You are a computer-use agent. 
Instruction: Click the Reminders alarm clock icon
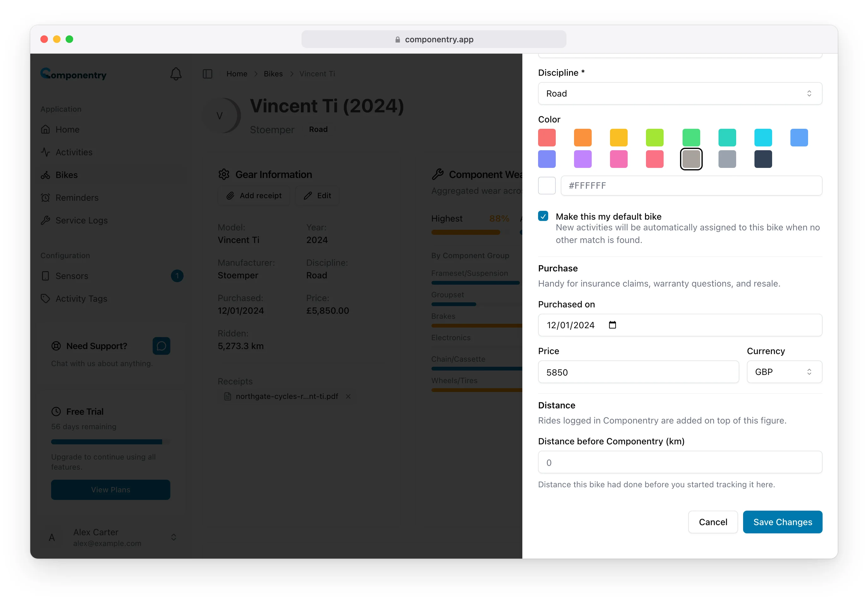[x=45, y=198]
